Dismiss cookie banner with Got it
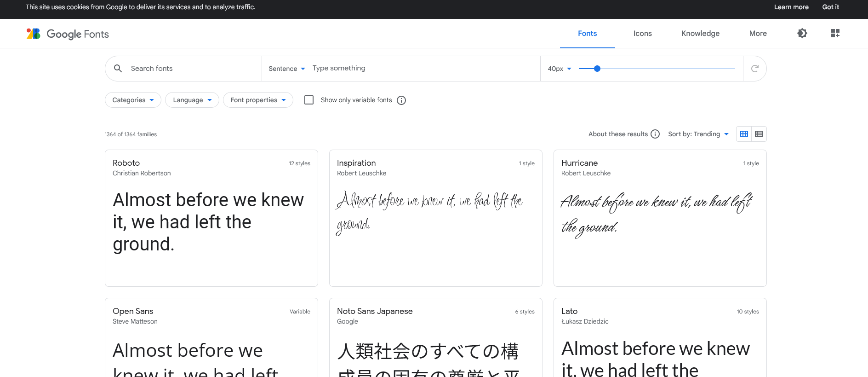This screenshot has height=377, width=868. coord(831,7)
